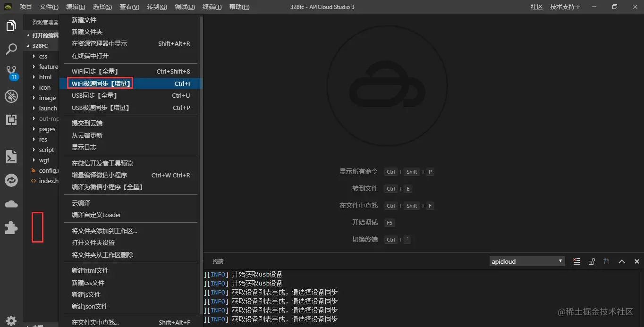This screenshot has width=644, height=327.
Task: Choose 在终端中打开
Action: point(131,56)
